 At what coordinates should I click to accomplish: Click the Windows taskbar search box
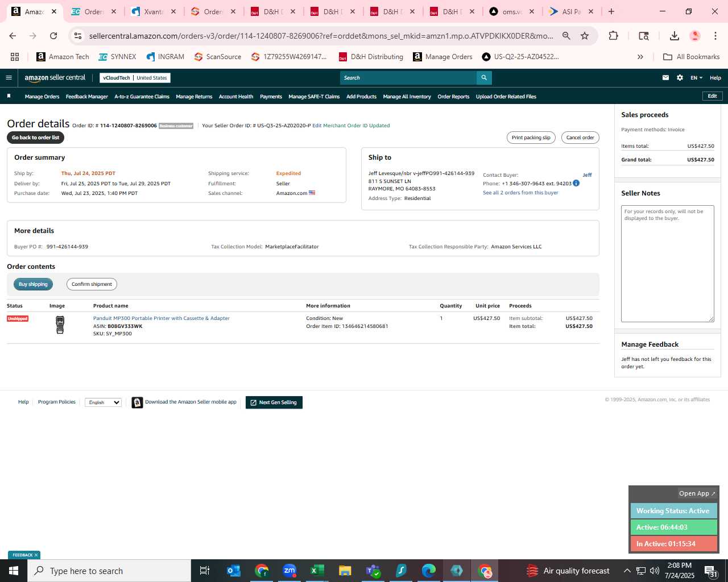[x=109, y=571]
